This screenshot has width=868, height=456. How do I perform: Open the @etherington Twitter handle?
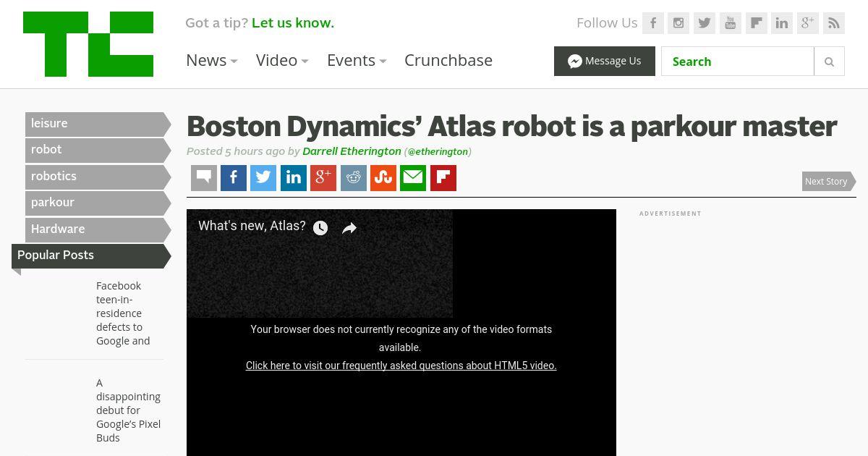[x=438, y=152]
